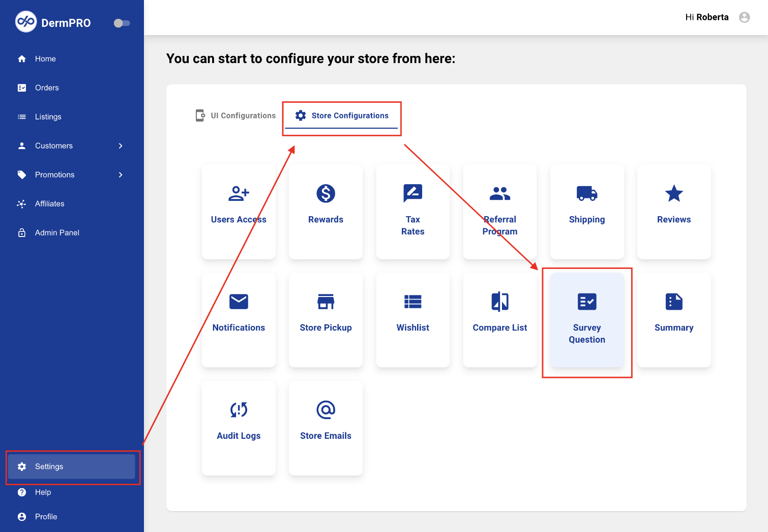
Task: Click the Customers person icon
Action: click(22, 146)
